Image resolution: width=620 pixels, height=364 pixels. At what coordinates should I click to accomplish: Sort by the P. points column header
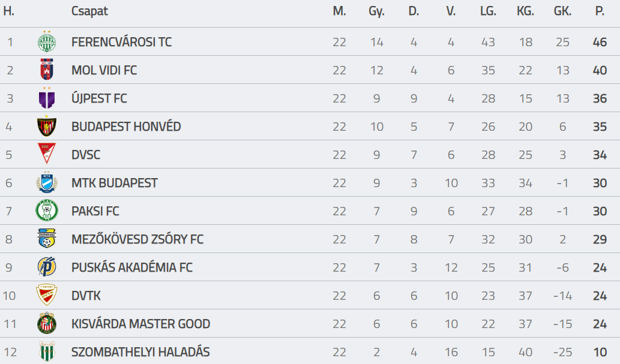click(600, 11)
